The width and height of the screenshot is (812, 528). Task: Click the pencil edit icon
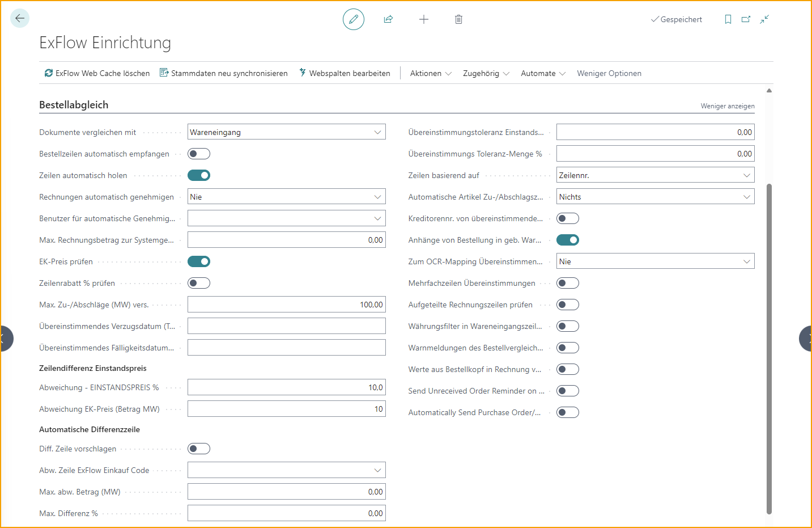pyautogui.click(x=354, y=19)
